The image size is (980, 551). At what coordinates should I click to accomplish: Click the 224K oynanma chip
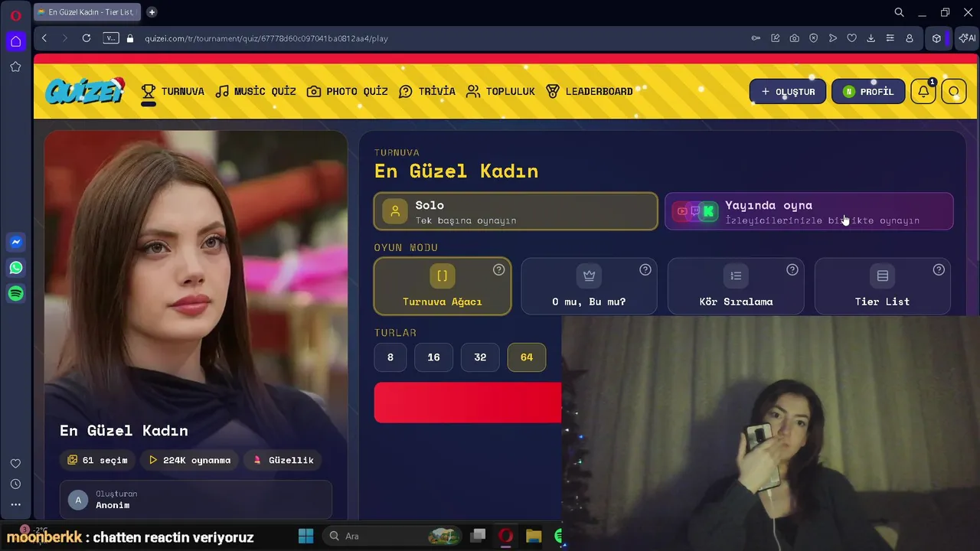click(190, 460)
